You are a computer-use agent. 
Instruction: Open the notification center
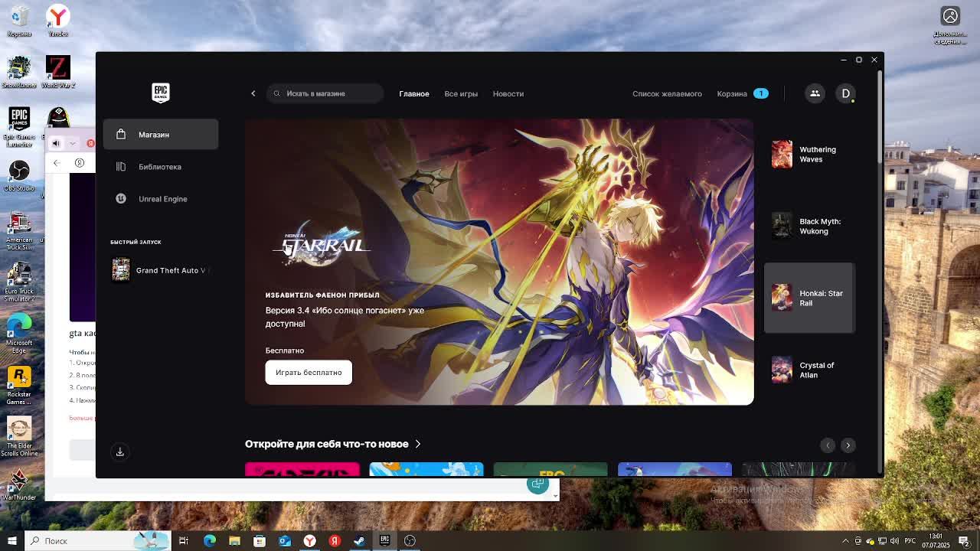click(x=964, y=541)
